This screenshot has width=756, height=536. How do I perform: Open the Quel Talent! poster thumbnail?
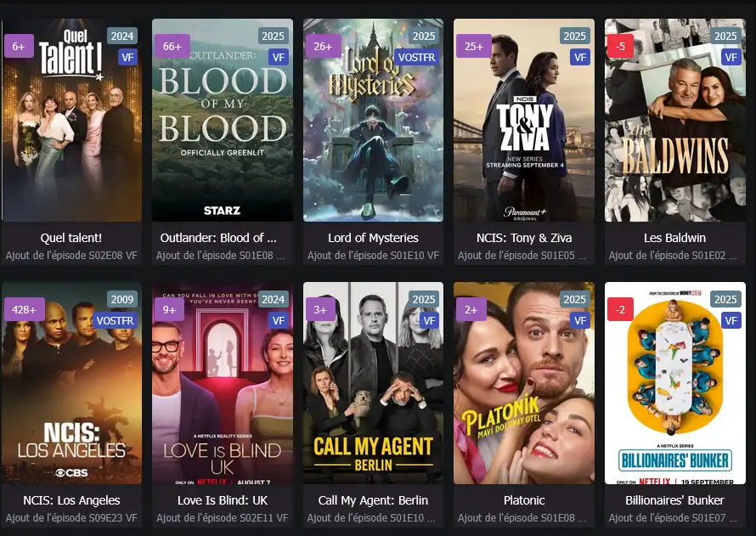pos(71,120)
